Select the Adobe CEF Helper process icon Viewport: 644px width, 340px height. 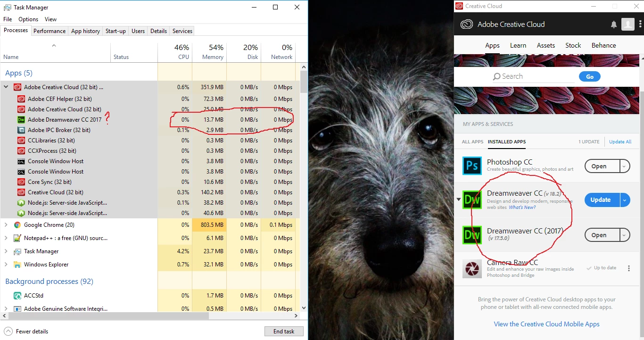[x=21, y=99]
